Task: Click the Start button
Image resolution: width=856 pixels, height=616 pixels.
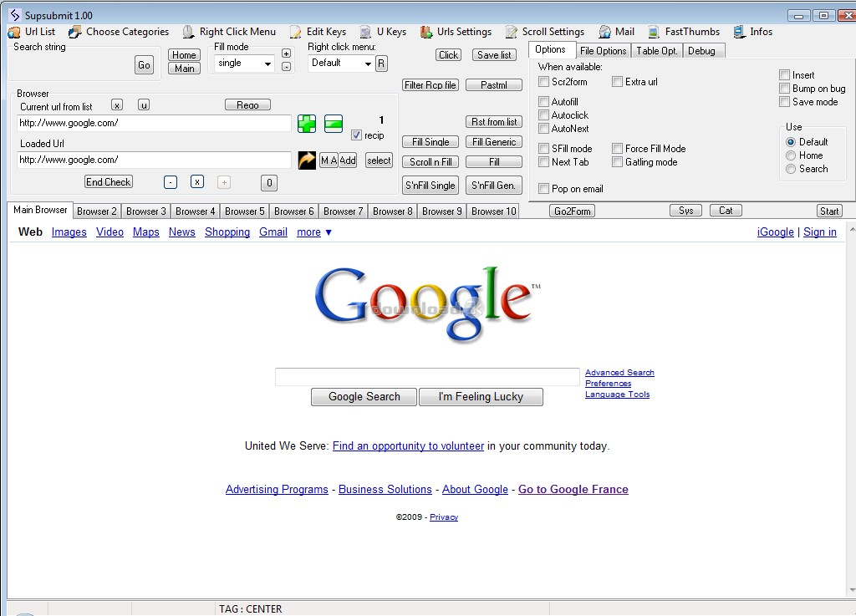Action: coord(829,211)
